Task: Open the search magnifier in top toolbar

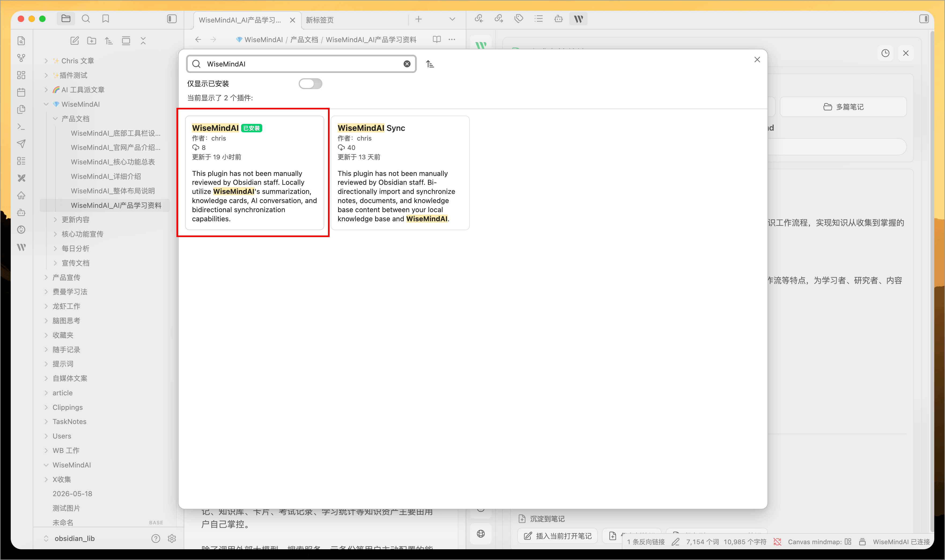Action: click(86, 19)
